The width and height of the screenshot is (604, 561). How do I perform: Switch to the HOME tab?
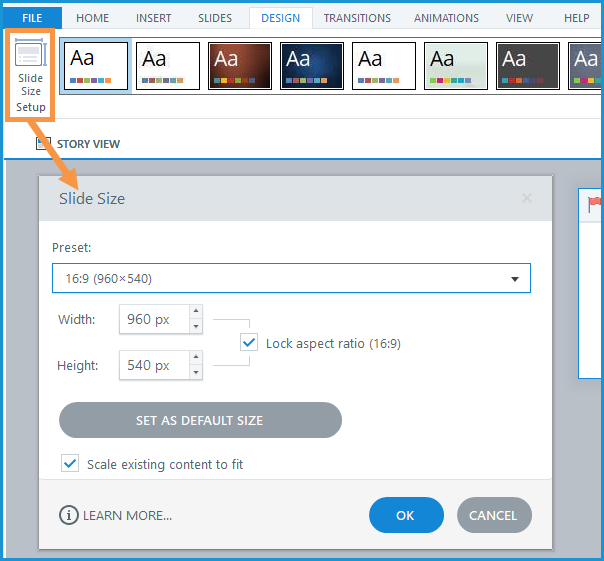[x=92, y=18]
